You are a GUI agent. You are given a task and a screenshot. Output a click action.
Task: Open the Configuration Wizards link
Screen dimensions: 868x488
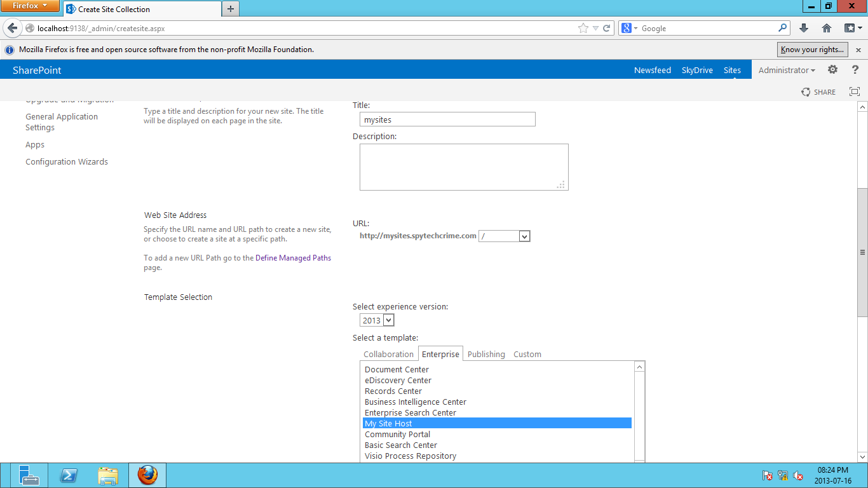pos(67,162)
